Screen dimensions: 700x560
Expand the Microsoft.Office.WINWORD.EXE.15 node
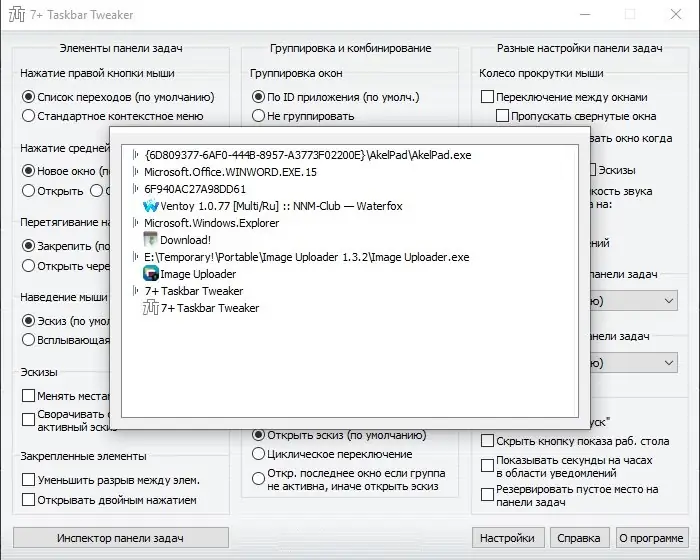pyautogui.click(x=136, y=172)
